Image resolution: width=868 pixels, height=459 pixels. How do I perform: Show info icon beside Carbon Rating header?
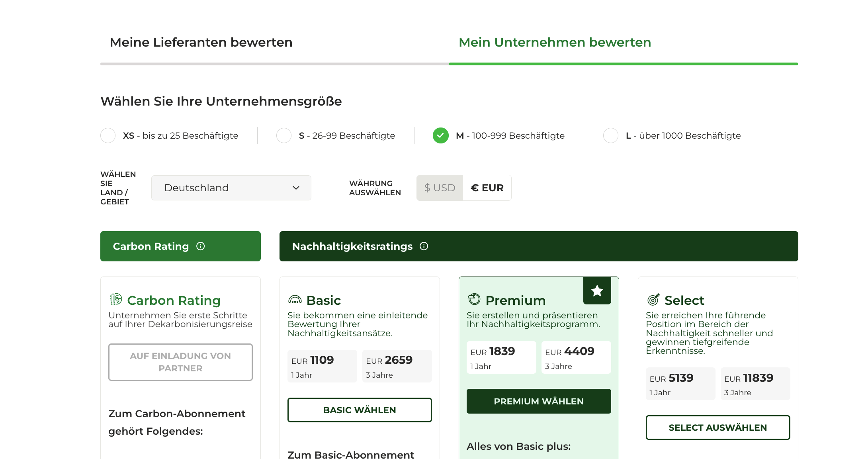click(x=201, y=246)
